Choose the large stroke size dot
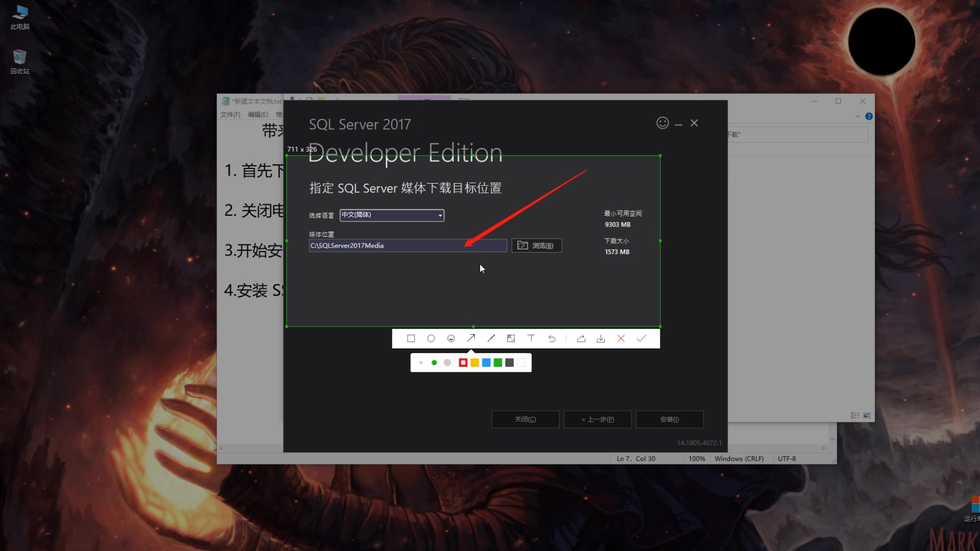The width and height of the screenshot is (980, 551). click(x=447, y=363)
